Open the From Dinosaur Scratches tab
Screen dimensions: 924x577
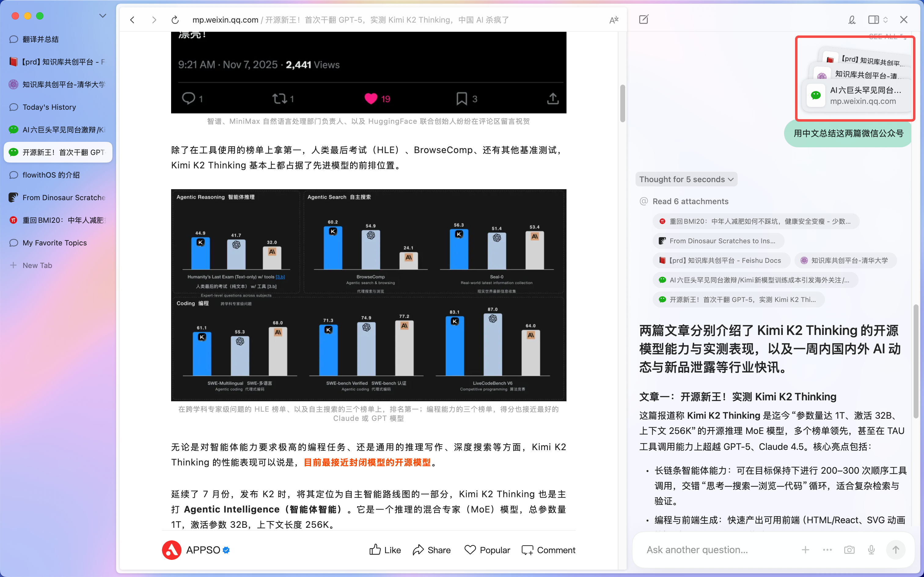[58, 198]
